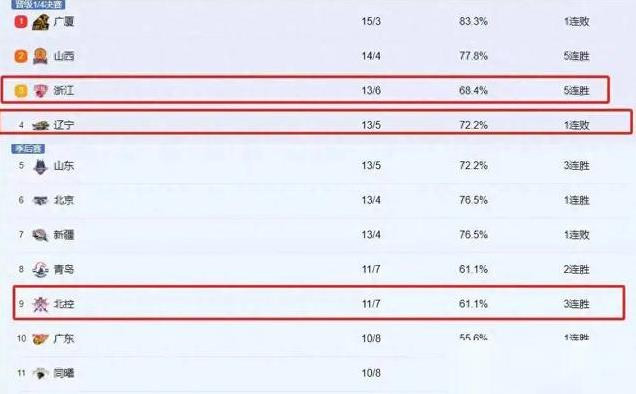Screen dimensions: 636x394
Task: Select the orange rank 2 badge
Action: (21, 56)
